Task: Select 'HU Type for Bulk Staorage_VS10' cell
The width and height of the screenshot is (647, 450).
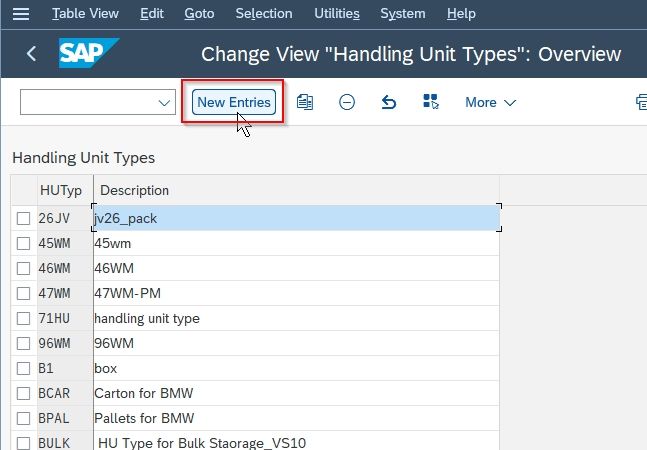Action: coord(296,441)
